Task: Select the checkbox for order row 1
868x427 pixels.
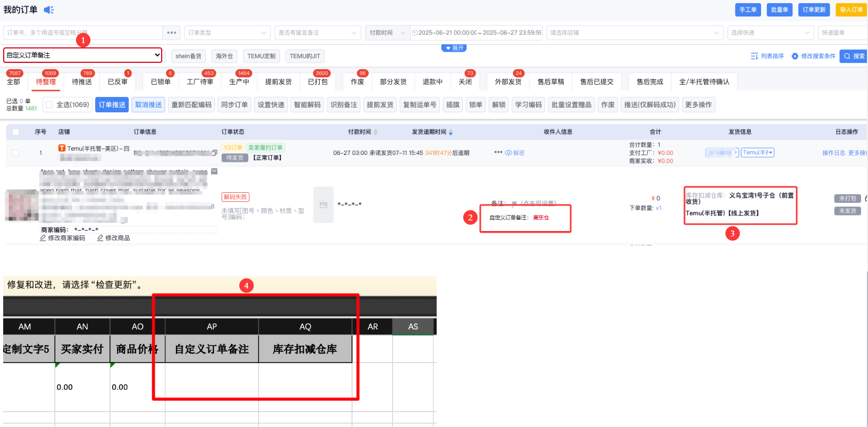Action: tap(15, 153)
